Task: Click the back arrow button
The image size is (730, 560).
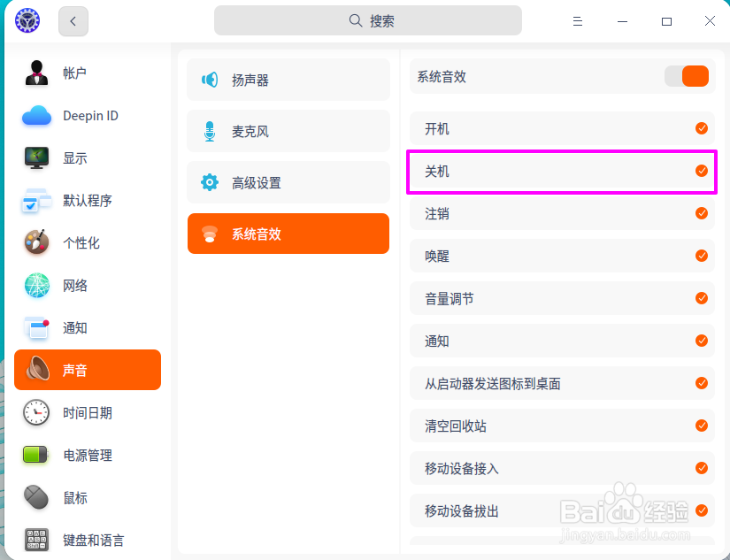Action: point(73,20)
